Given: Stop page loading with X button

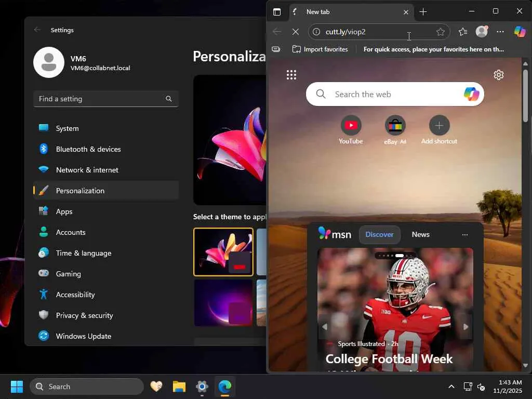Looking at the screenshot, I should pyautogui.click(x=296, y=32).
